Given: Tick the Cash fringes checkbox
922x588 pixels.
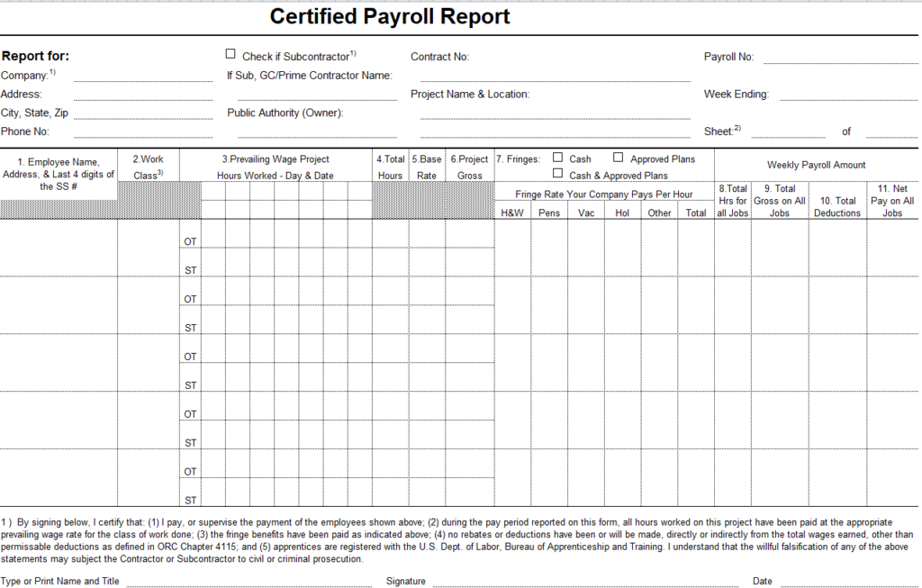Looking at the screenshot, I should 558,158.
